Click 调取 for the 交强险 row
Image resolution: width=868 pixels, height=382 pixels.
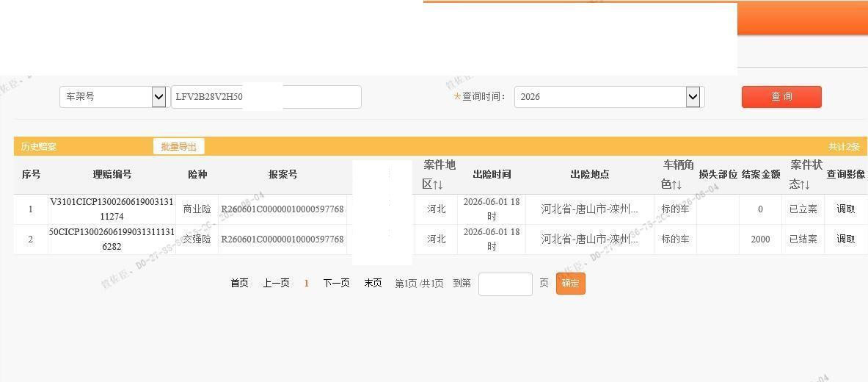point(846,239)
